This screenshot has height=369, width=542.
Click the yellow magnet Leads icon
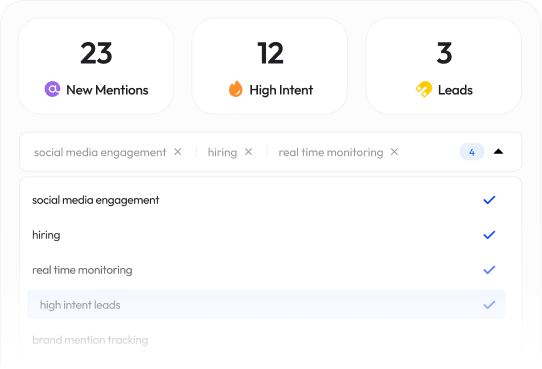tap(424, 89)
